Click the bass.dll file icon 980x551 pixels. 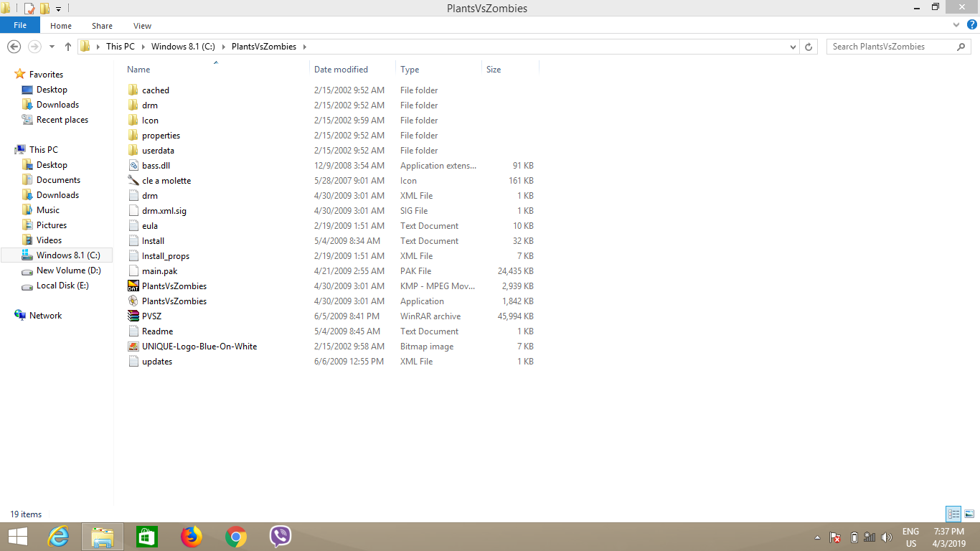[x=133, y=166]
